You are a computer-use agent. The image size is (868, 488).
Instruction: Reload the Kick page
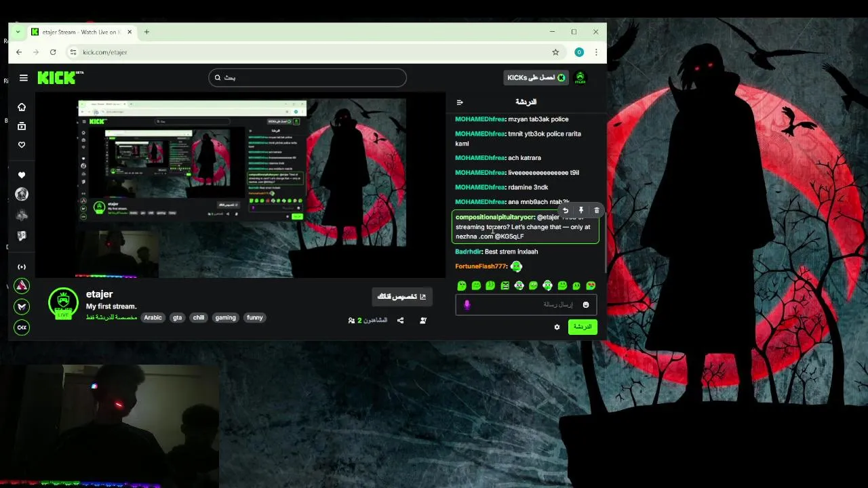(53, 52)
